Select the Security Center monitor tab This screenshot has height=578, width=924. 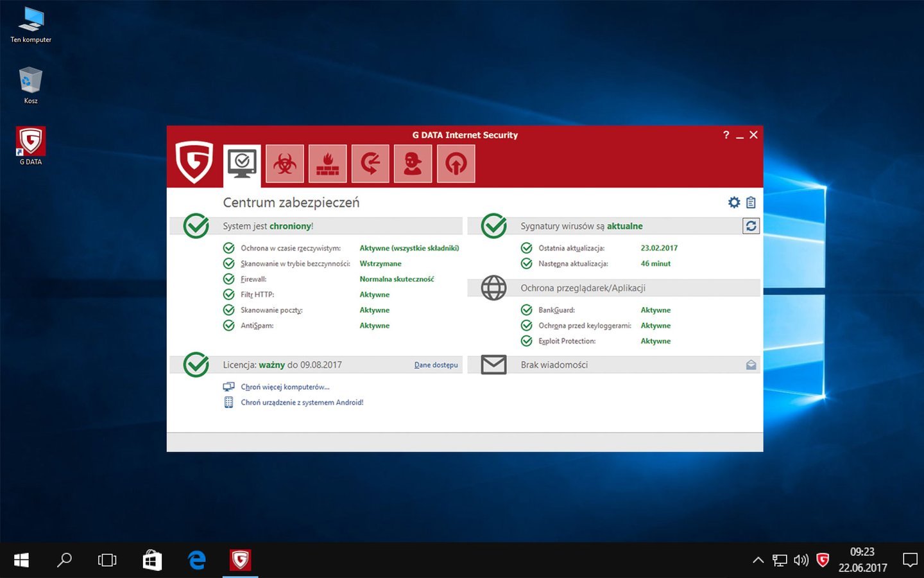(x=242, y=164)
